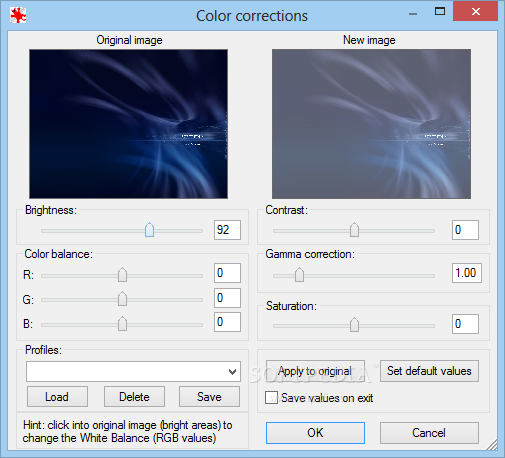
Task: Click the Brightness slider thumb
Action: pos(149,230)
